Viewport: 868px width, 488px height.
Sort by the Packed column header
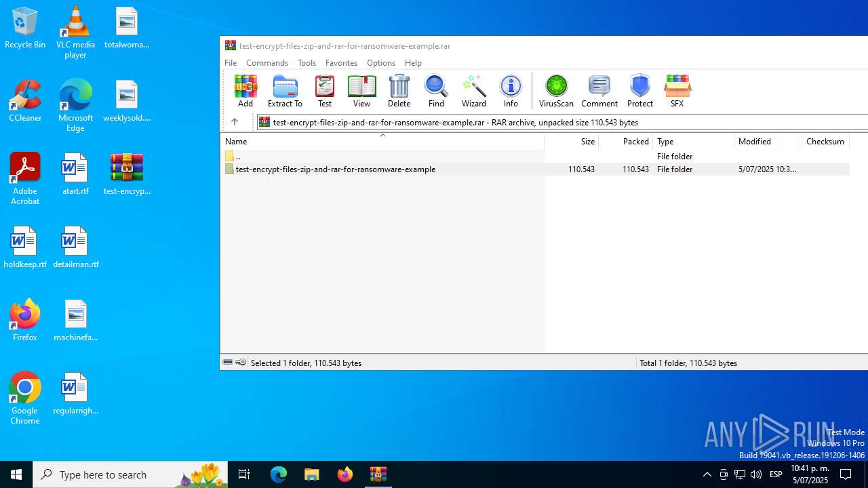626,141
